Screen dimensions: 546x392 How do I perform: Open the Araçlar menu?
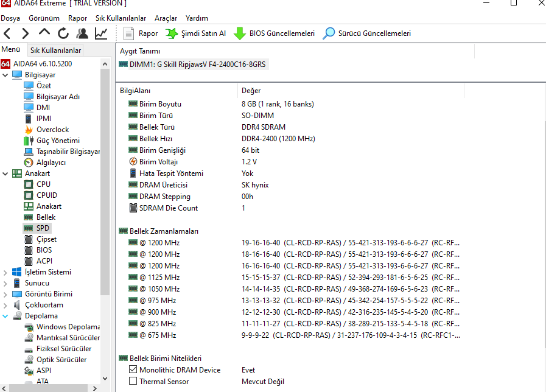pyautogui.click(x=166, y=18)
